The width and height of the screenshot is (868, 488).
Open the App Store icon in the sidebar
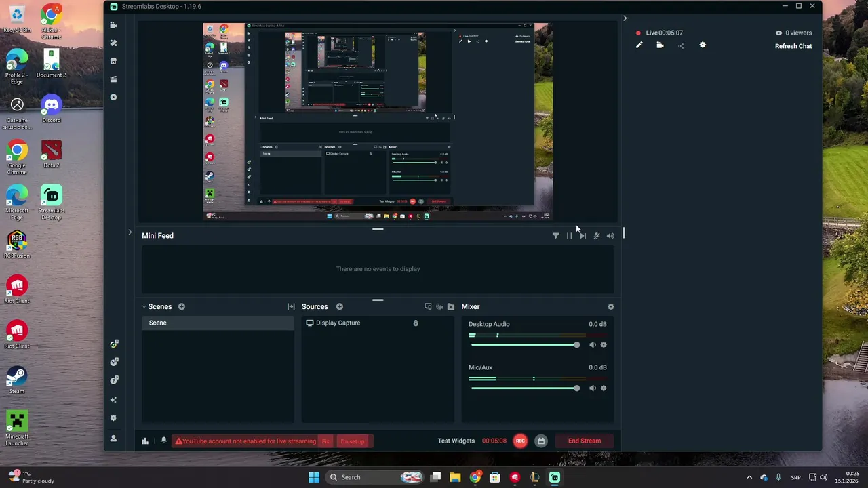pyautogui.click(x=113, y=61)
